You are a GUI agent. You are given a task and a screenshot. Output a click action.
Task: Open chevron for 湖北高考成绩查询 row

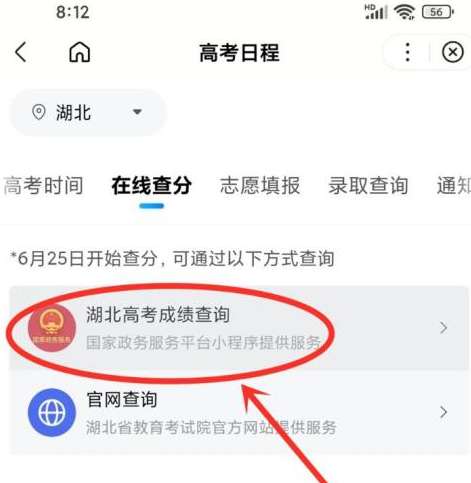pyautogui.click(x=443, y=328)
